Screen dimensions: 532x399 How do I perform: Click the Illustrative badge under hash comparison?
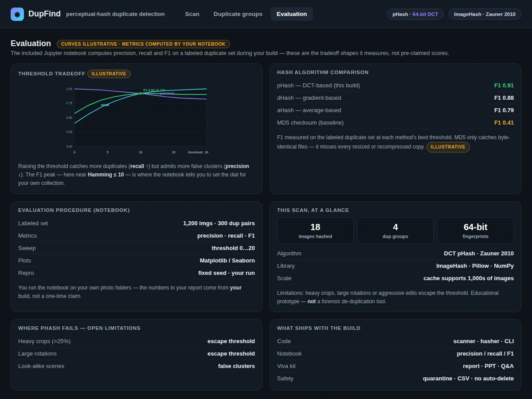pos(448,147)
